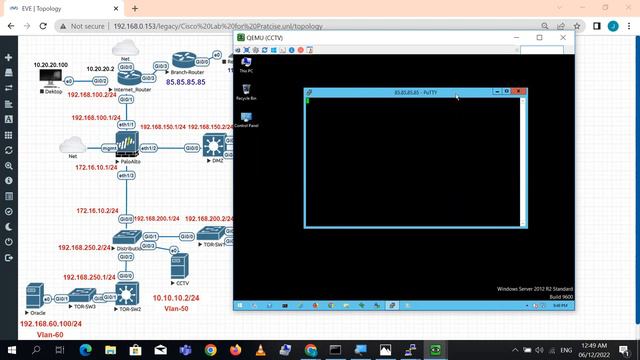Select the Internet_Router node icon
Viewport: 640px width, 360px height.
coord(129,78)
